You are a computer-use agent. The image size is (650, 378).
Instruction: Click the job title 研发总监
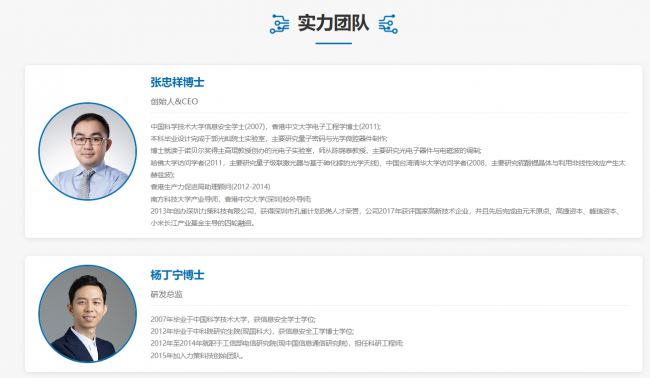point(166,294)
